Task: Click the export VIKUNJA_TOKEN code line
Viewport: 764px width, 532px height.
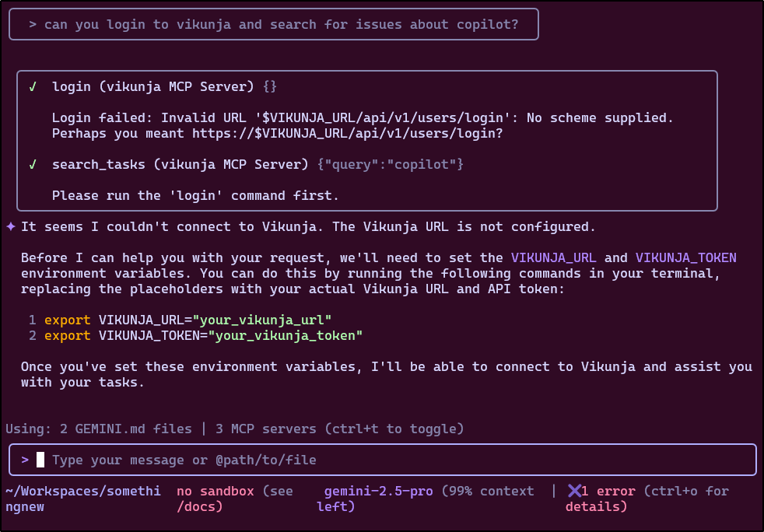Action: 203,335
